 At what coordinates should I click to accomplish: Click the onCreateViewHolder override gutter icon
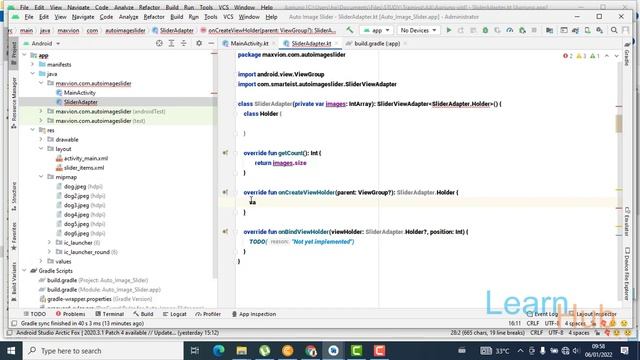(225, 192)
